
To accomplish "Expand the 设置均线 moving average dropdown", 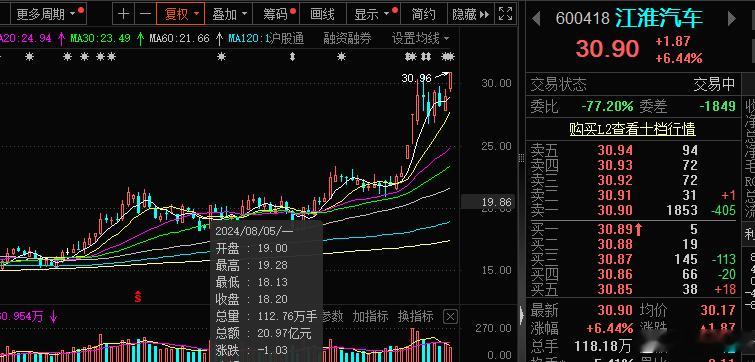I will point(420,39).
